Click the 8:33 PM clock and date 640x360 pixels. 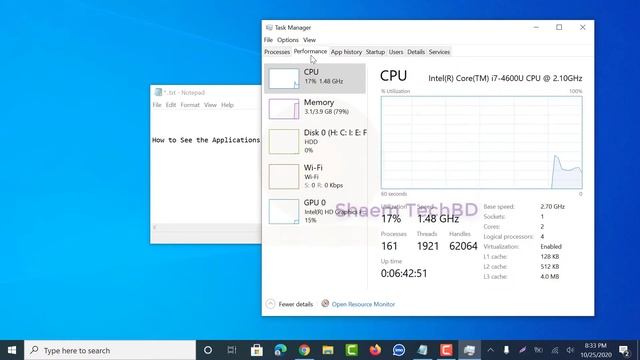(x=596, y=350)
